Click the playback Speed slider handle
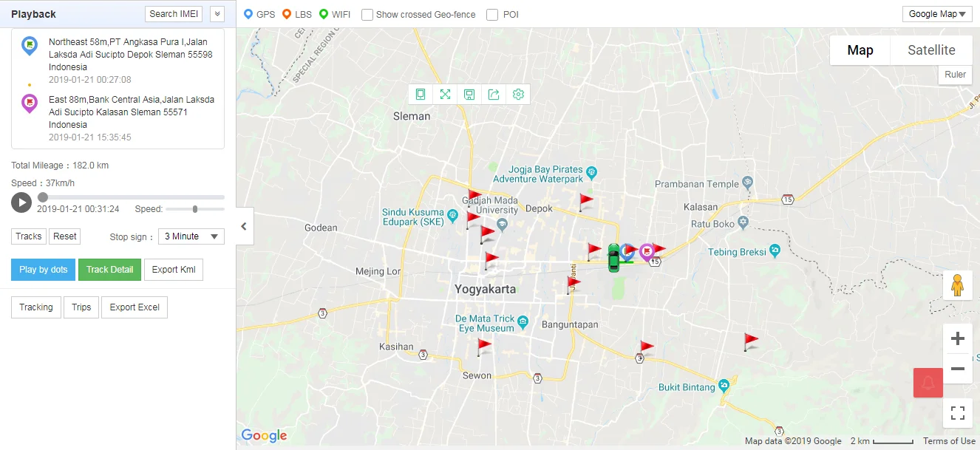Viewport: 980px width, 450px height. coord(195,209)
